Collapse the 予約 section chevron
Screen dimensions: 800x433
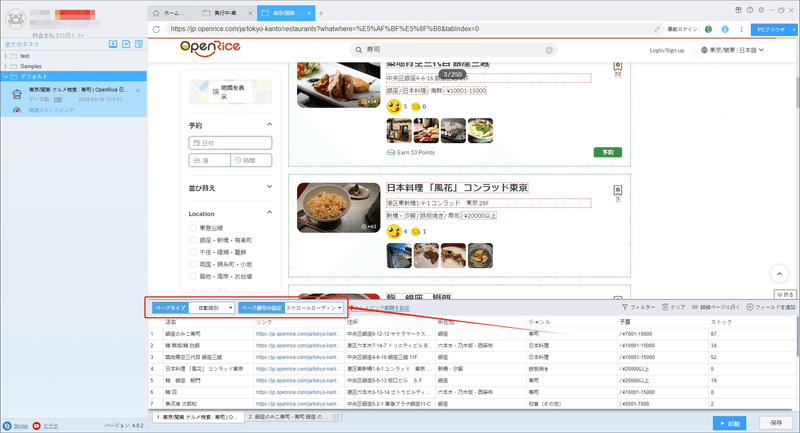pyautogui.click(x=269, y=124)
